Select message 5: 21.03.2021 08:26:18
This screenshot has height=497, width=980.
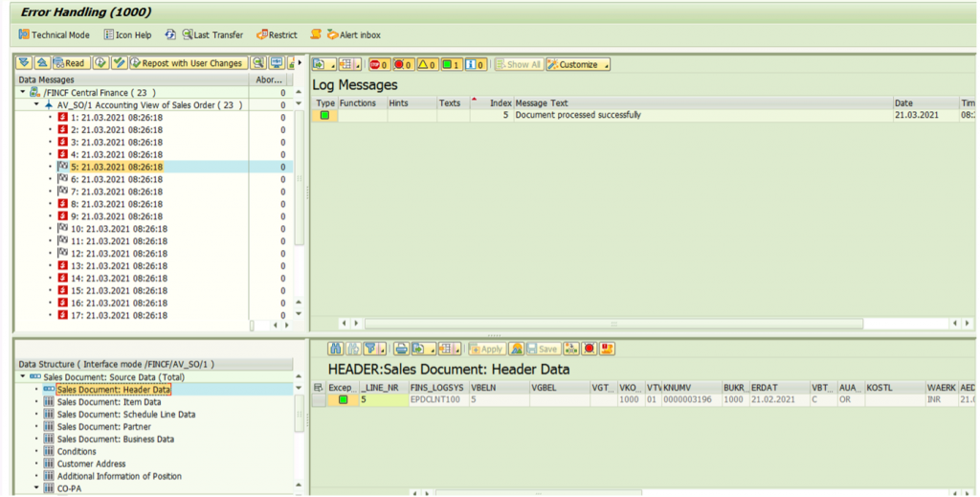tap(116, 167)
